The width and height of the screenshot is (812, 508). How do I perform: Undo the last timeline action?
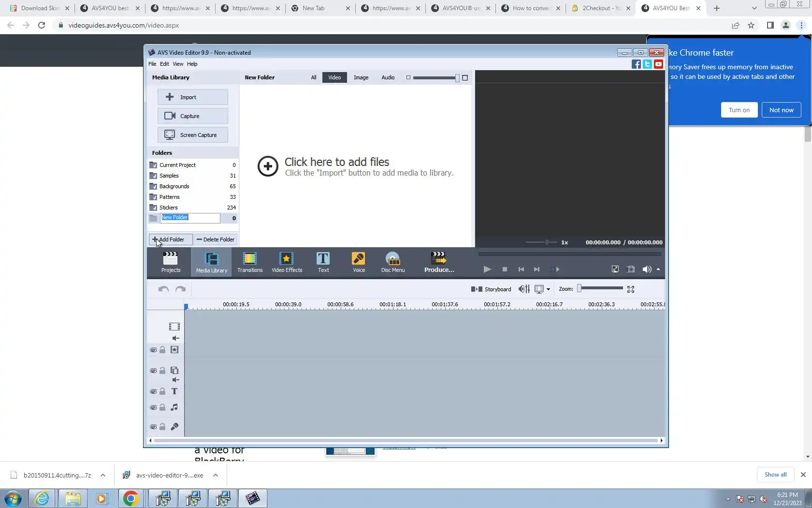(x=163, y=289)
